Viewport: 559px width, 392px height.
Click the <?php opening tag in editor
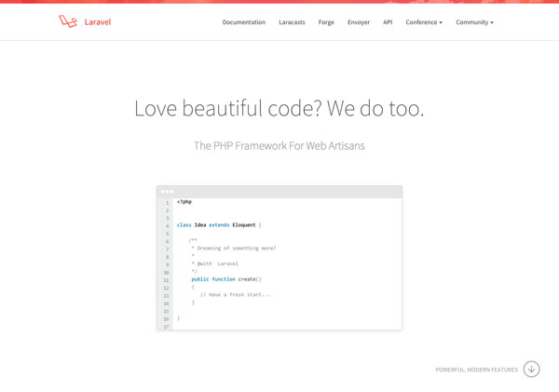point(184,201)
